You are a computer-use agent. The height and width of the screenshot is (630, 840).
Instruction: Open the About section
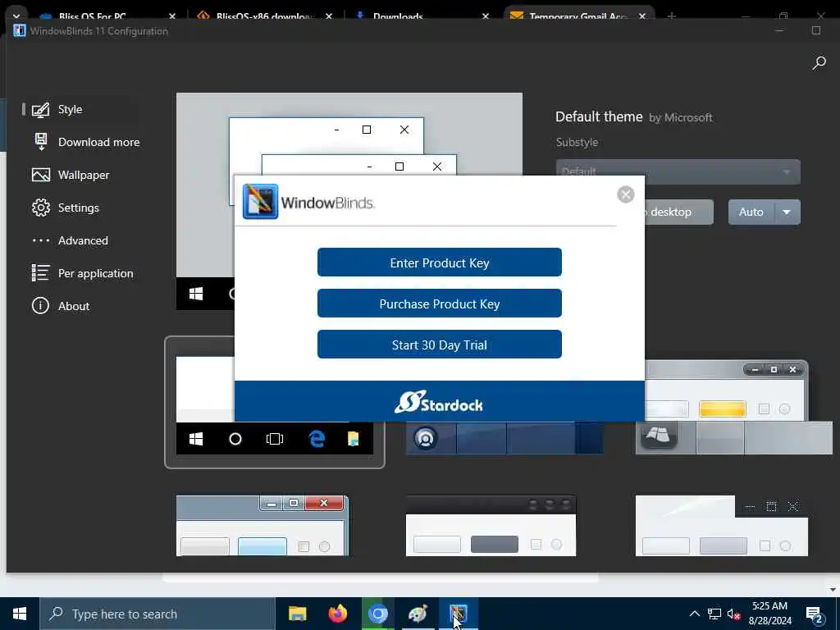(74, 306)
